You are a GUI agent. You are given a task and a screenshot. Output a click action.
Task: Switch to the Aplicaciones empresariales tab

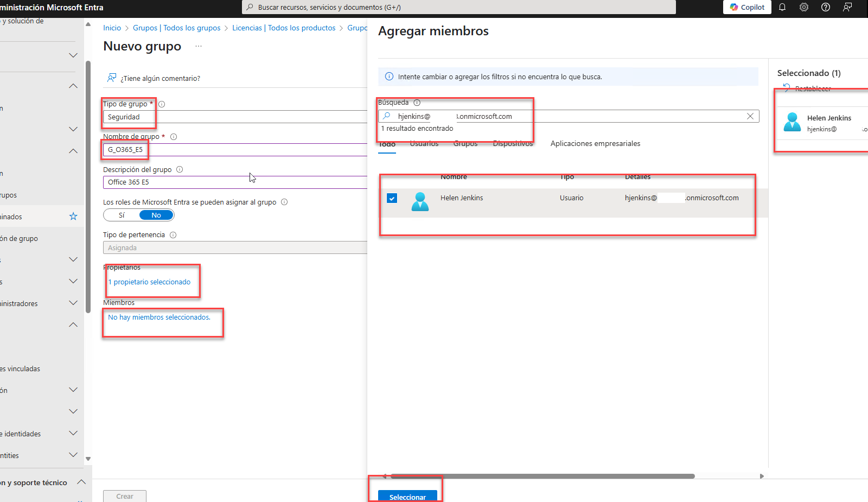point(595,144)
